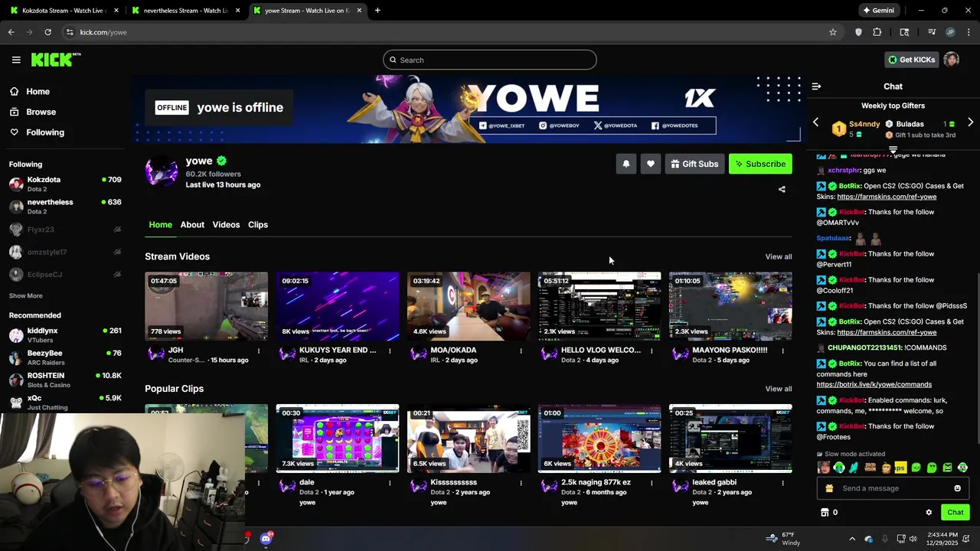This screenshot has width=980, height=551.
Task: Open recommended channel xQc
Action: coord(65,403)
